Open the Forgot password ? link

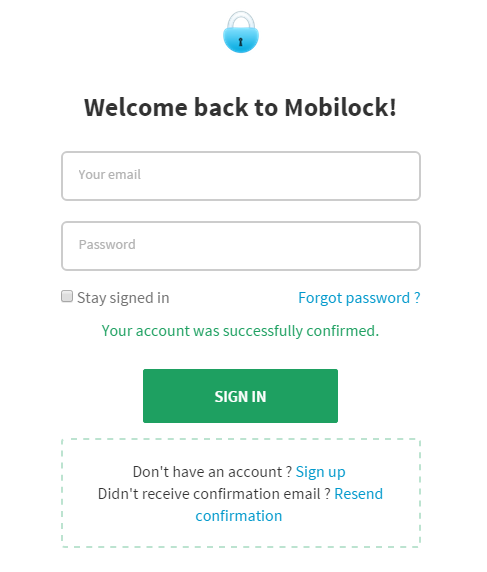click(x=359, y=298)
